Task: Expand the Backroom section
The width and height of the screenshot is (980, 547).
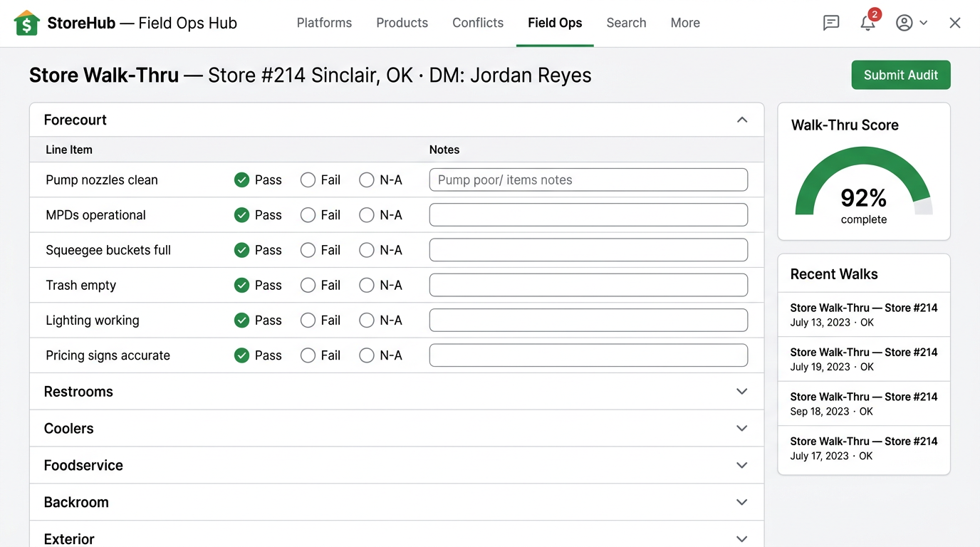Action: click(742, 502)
